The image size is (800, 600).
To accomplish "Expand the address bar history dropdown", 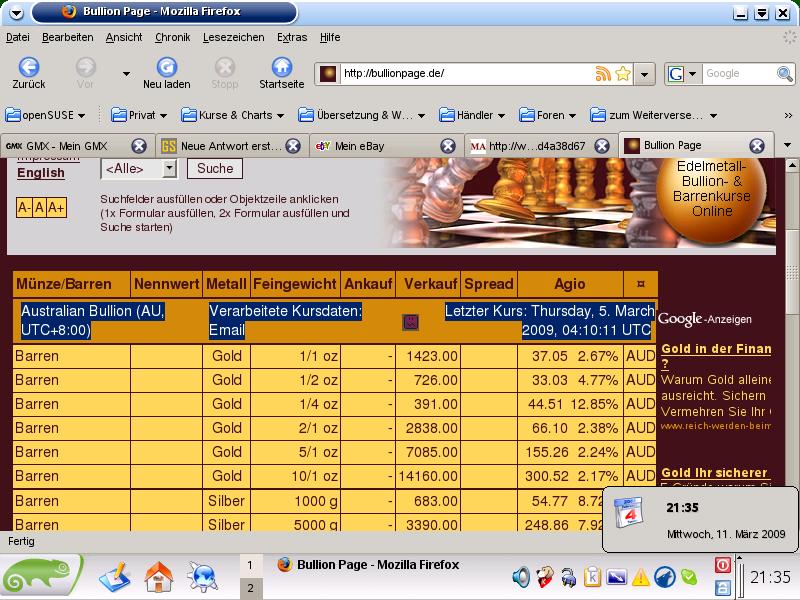I will 645,74.
